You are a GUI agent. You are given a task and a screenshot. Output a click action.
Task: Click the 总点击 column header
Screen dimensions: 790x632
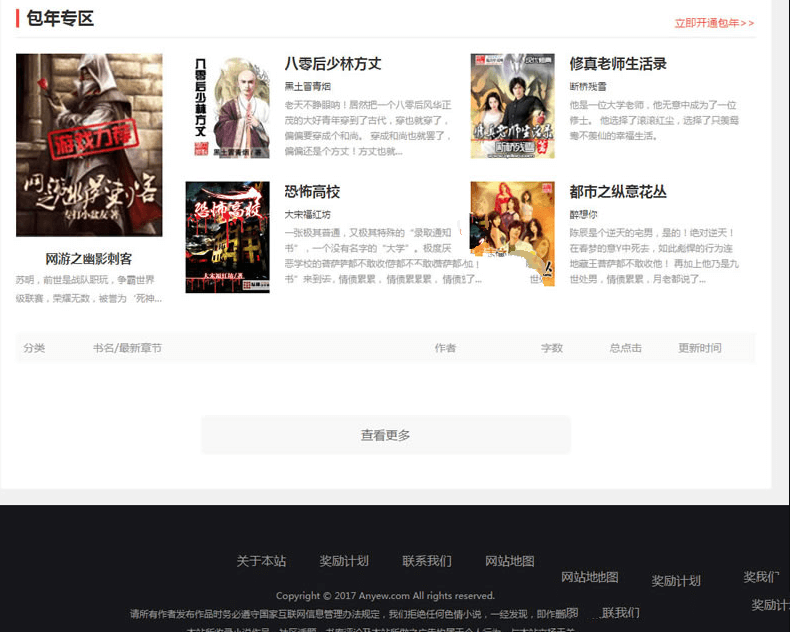point(626,348)
